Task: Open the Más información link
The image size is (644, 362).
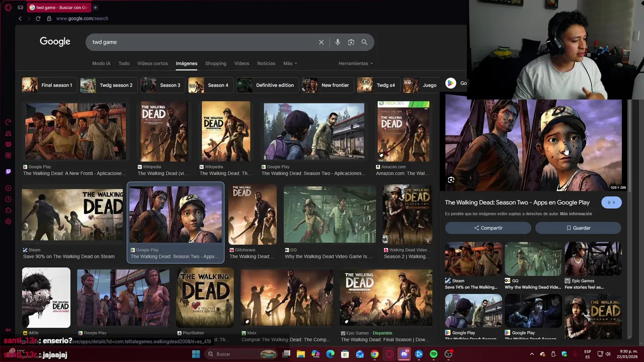Action: point(576,214)
